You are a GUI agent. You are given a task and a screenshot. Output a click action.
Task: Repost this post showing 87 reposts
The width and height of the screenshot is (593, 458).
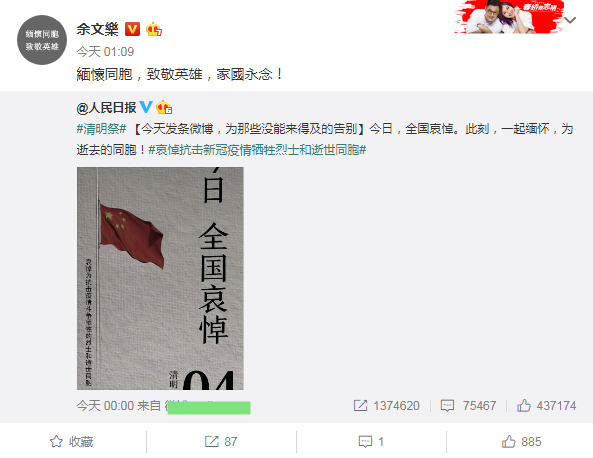click(221, 441)
